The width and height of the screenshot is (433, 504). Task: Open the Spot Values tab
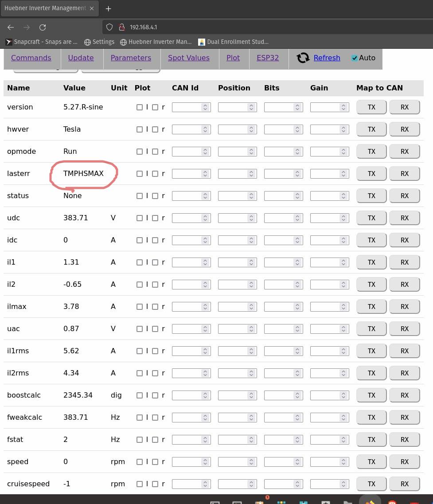click(189, 58)
